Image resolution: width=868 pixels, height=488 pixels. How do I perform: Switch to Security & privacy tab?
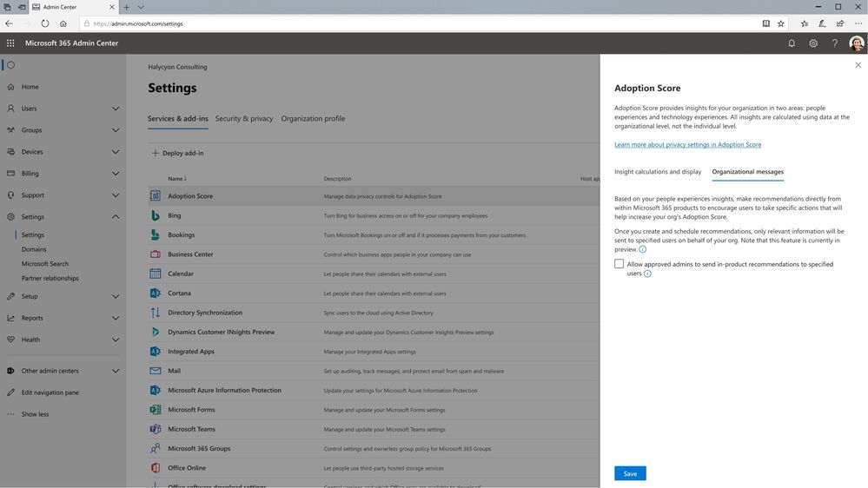(244, 118)
